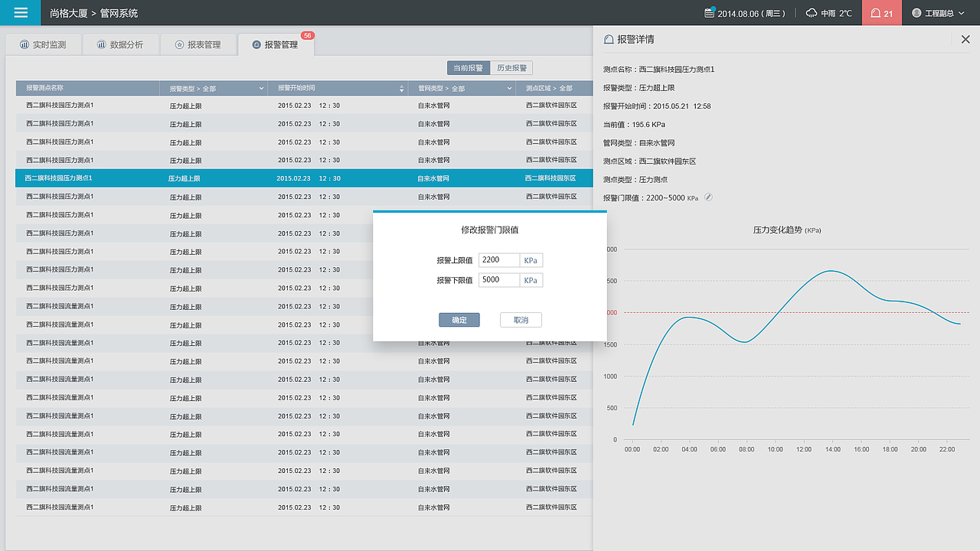Viewport: 980px width, 551px height.
Task: Show 当前报警 current alarms
Action: tap(469, 68)
